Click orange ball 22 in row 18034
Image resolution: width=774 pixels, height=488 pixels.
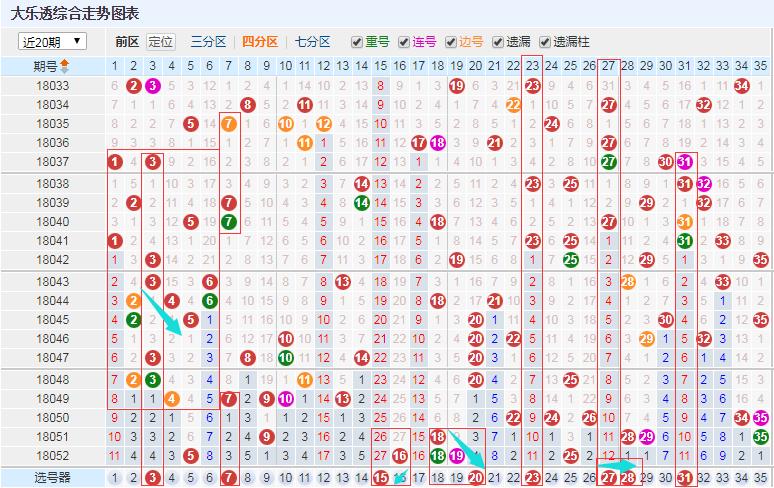tap(513, 105)
